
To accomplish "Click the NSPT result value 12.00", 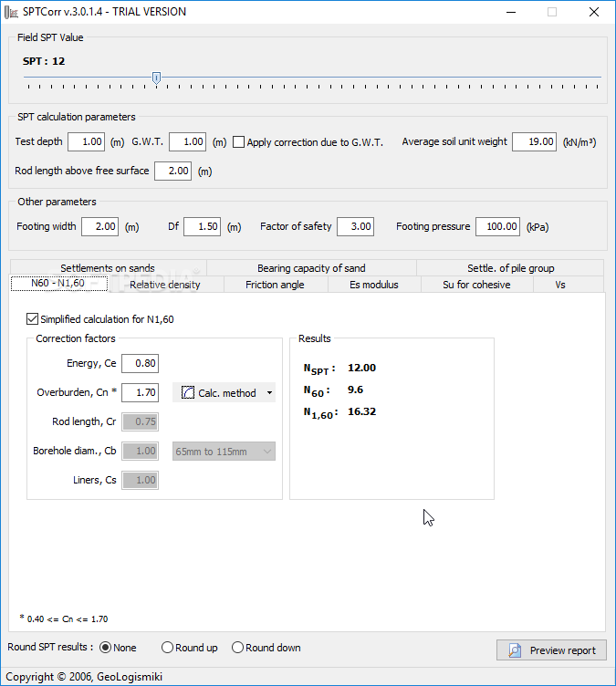I will click(x=361, y=368).
